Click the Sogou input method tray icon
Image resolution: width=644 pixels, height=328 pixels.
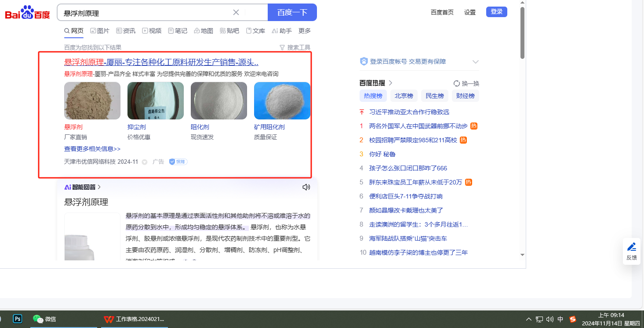[572, 319]
